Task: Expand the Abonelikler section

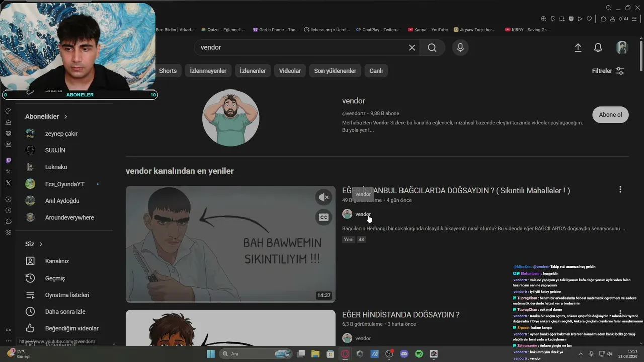Action: (x=46, y=116)
